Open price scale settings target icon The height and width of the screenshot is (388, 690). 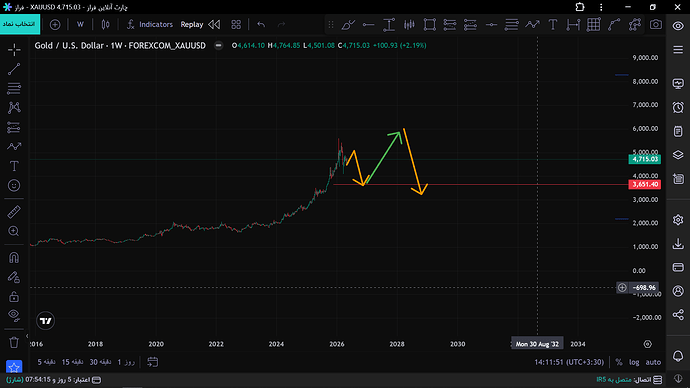(647, 344)
